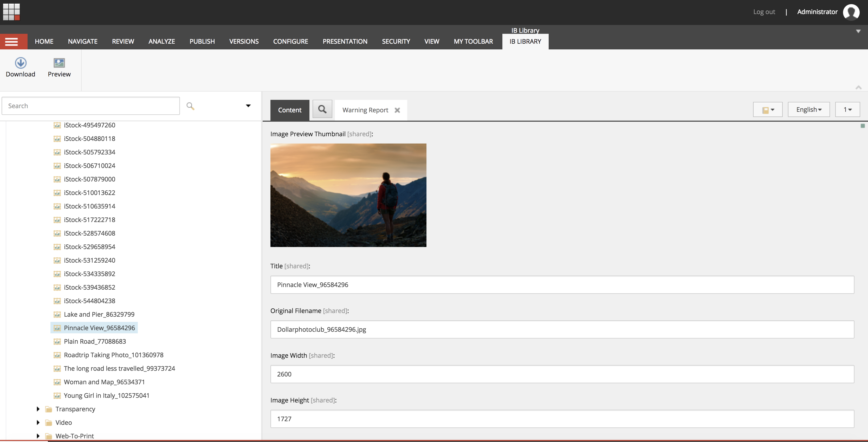Click image icon for Lake and Pier_86329799
The height and width of the screenshot is (442, 868).
tap(57, 315)
